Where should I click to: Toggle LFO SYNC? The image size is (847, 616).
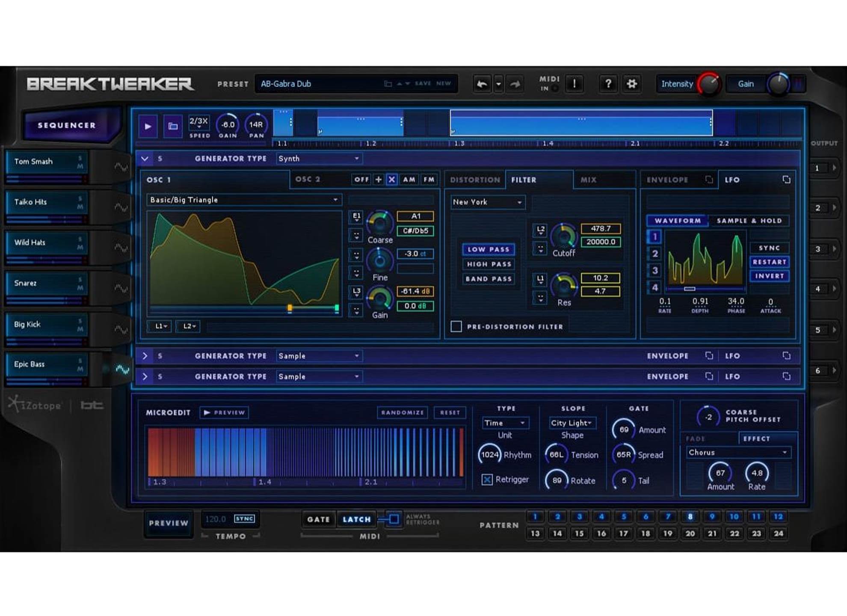coord(769,248)
